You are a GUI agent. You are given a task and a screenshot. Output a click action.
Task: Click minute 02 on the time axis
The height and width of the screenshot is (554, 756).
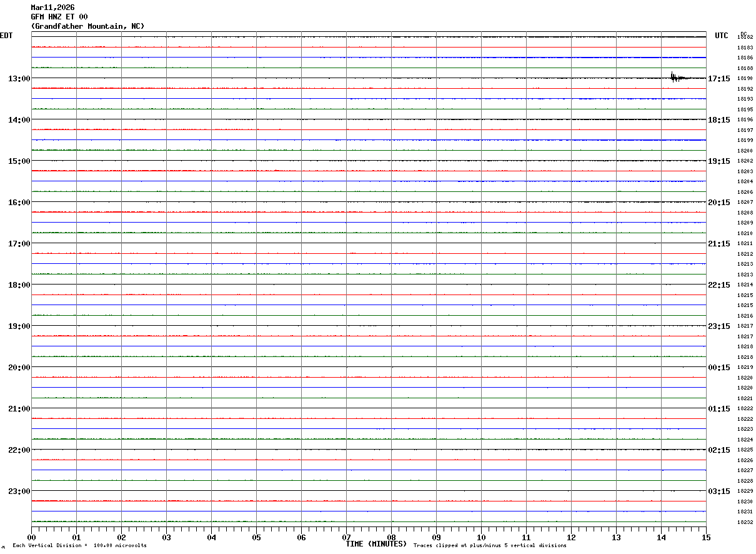click(x=121, y=537)
